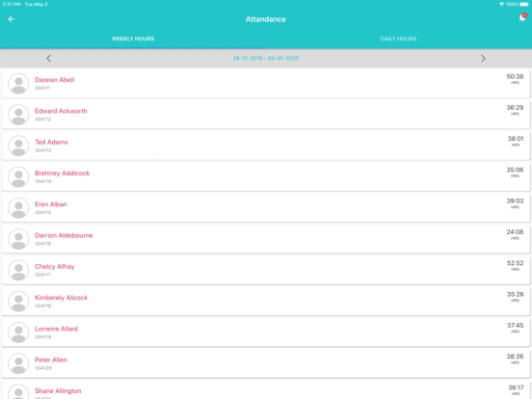Select the name Dareian Abell

pyautogui.click(x=54, y=80)
